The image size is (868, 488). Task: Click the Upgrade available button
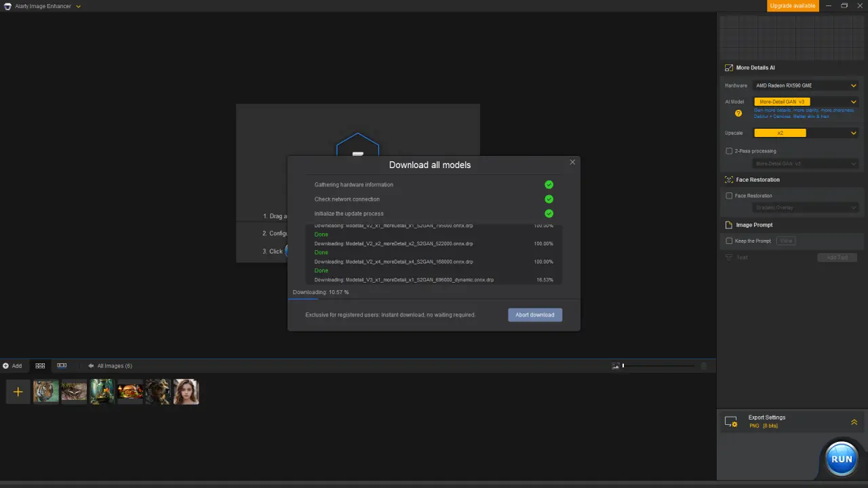(x=793, y=6)
